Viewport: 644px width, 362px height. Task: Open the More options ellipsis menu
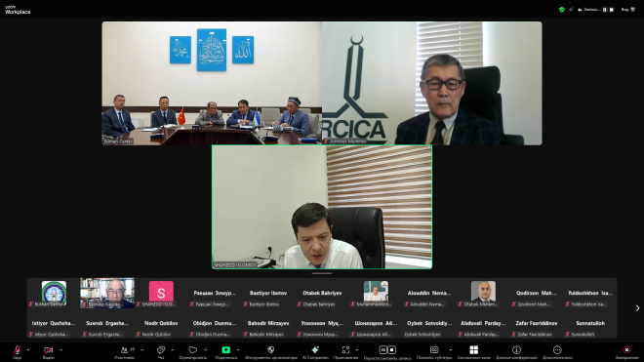[x=557, y=352]
